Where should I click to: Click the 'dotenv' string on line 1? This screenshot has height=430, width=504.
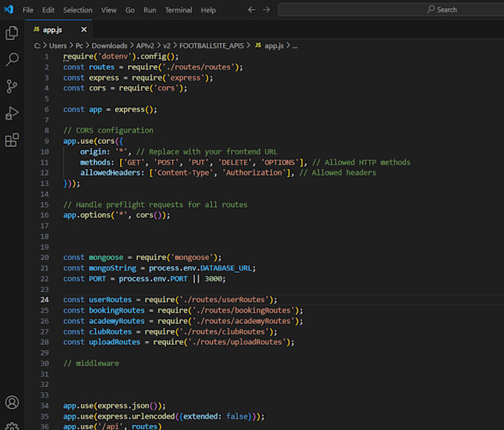(114, 56)
